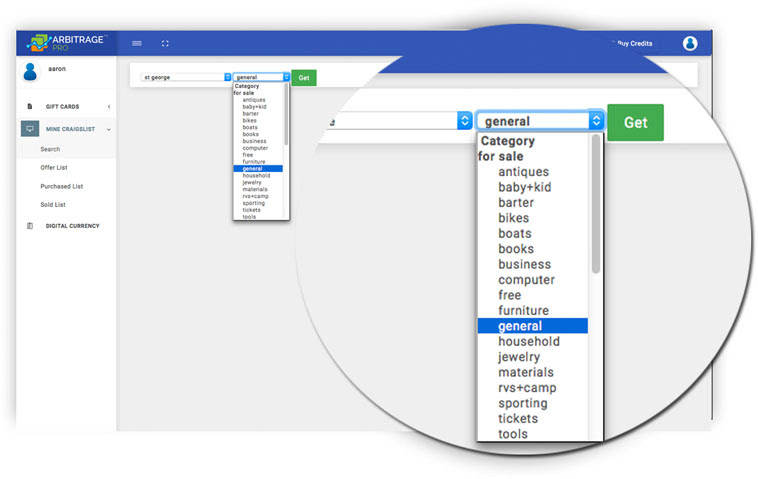Image resolution: width=758 pixels, height=479 pixels.
Task: Open the Purchased List page
Action: [61, 186]
